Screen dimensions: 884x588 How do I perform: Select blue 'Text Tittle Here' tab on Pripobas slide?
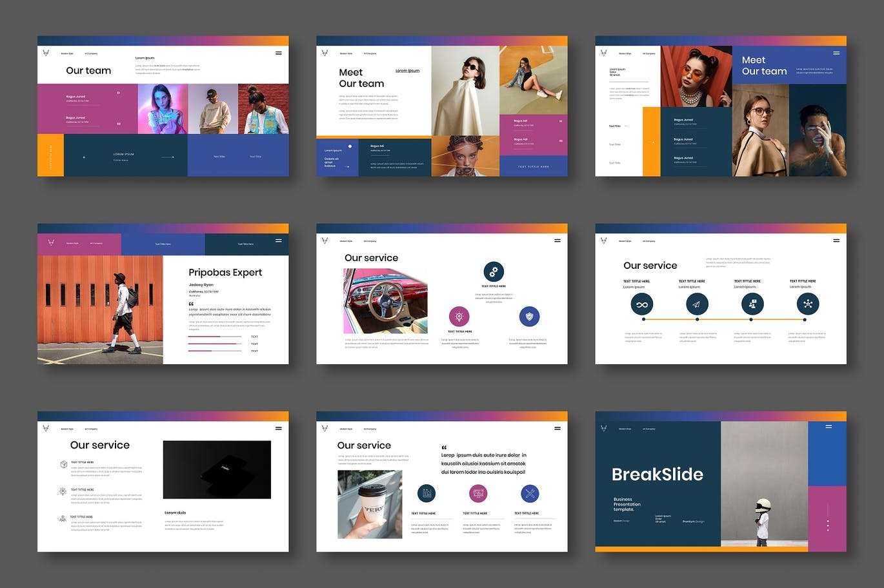pos(163,244)
